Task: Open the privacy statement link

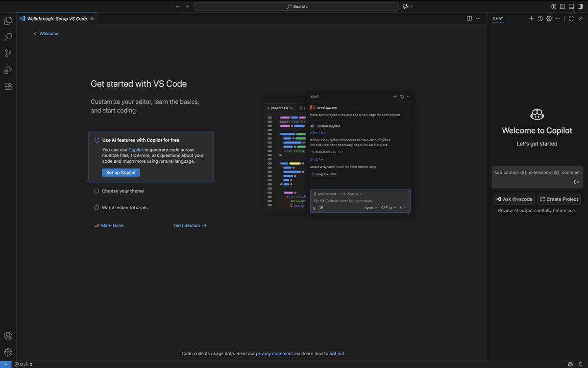Action: 274,353
